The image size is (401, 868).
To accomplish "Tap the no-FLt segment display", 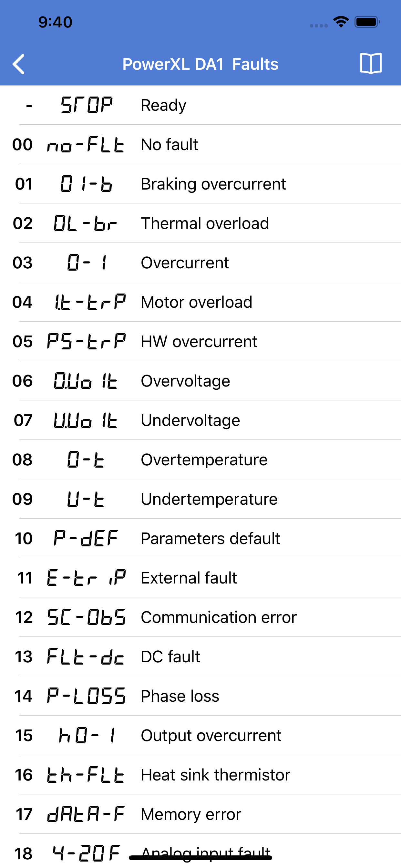I will pos(85,145).
